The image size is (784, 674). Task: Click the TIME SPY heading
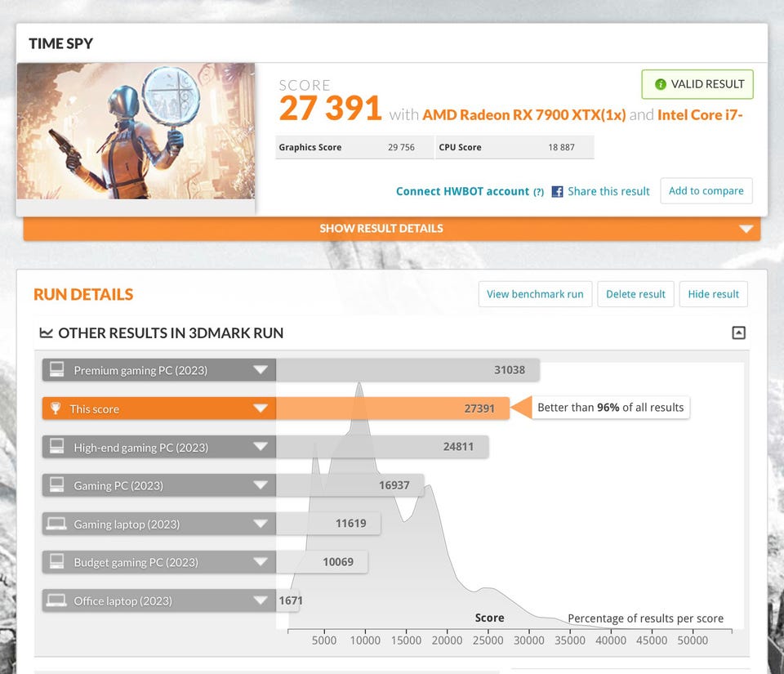point(61,43)
